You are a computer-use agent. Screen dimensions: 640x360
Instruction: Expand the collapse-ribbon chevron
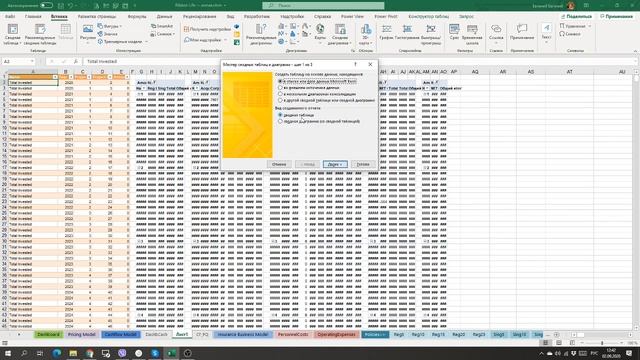point(636,51)
